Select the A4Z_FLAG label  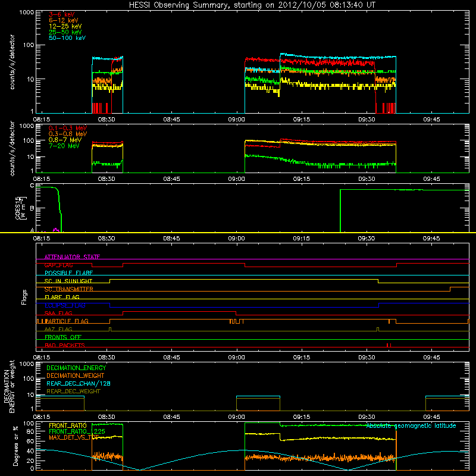coord(58,330)
